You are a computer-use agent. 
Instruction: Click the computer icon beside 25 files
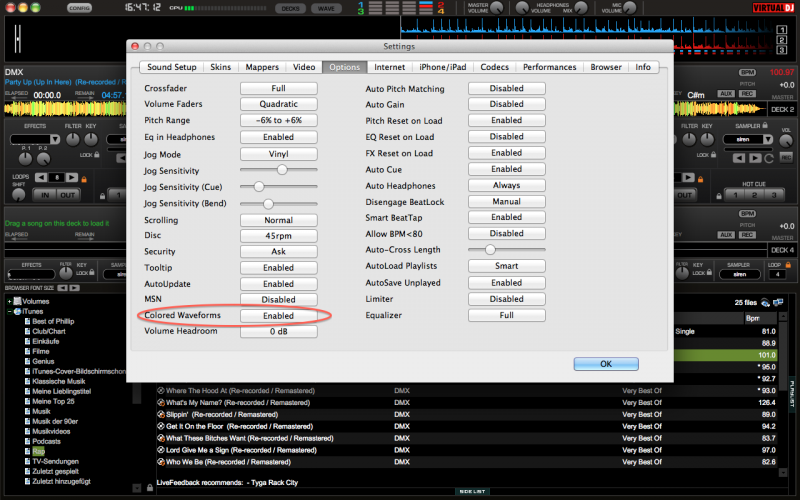778,303
